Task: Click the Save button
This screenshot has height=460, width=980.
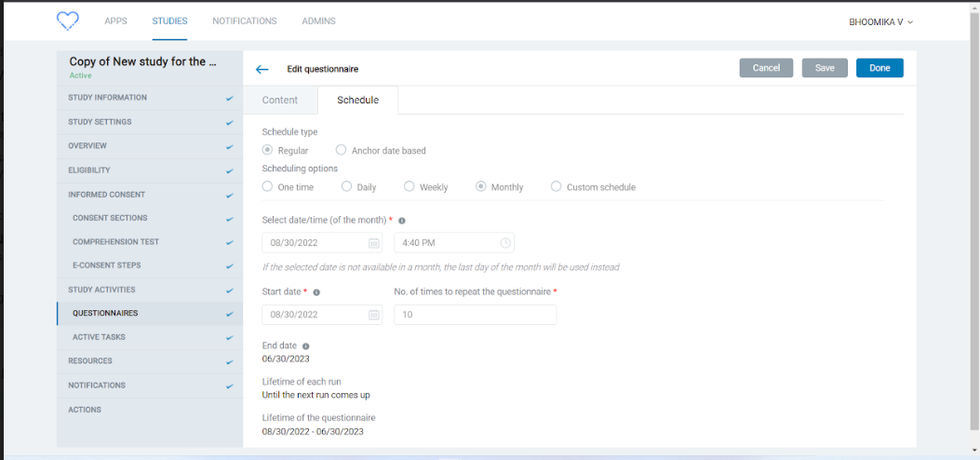Action: tap(825, 68)
